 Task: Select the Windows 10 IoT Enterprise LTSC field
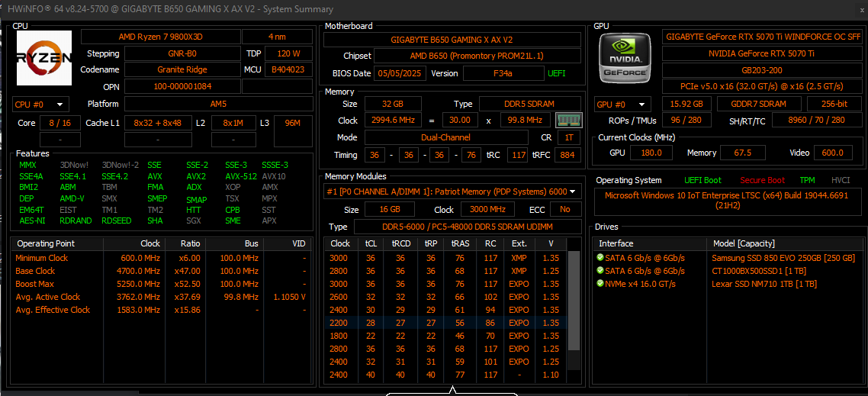coord(726,201)
